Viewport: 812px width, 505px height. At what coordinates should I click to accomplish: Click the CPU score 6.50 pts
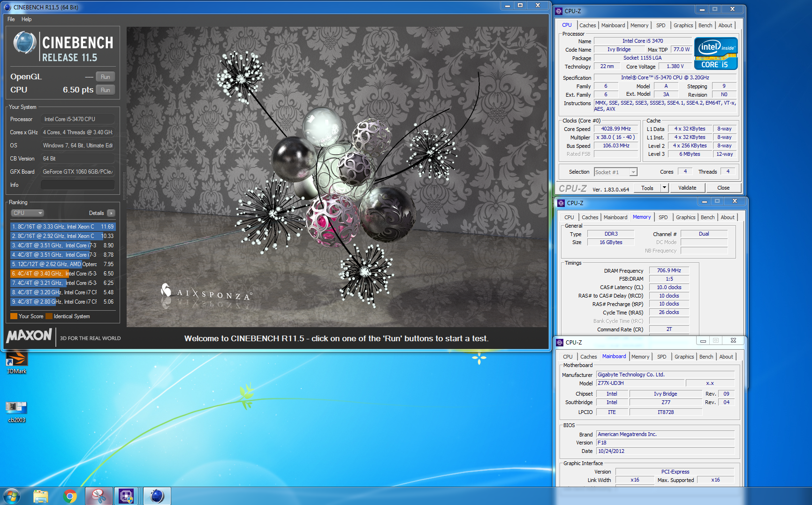[78, 90]
